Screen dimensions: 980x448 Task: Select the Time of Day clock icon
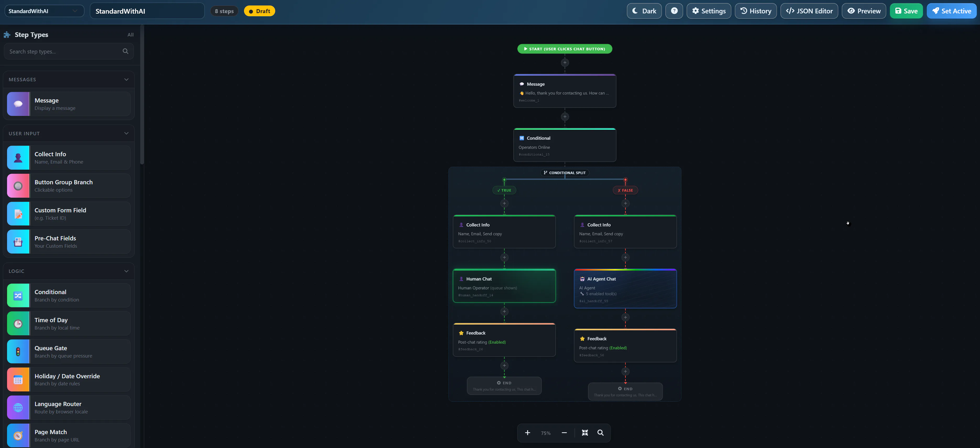tap(18, 323)
